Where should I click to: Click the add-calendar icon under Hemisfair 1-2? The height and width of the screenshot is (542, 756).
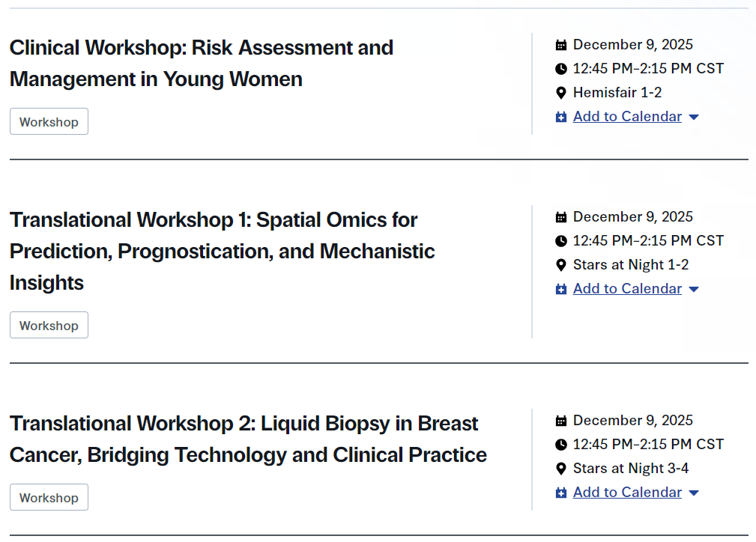561,117
